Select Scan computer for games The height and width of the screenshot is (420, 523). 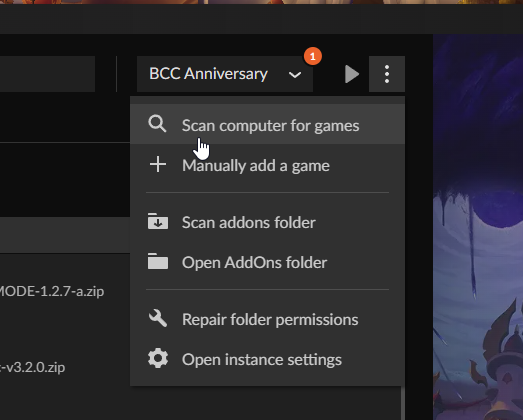click(x=268, y=124)
